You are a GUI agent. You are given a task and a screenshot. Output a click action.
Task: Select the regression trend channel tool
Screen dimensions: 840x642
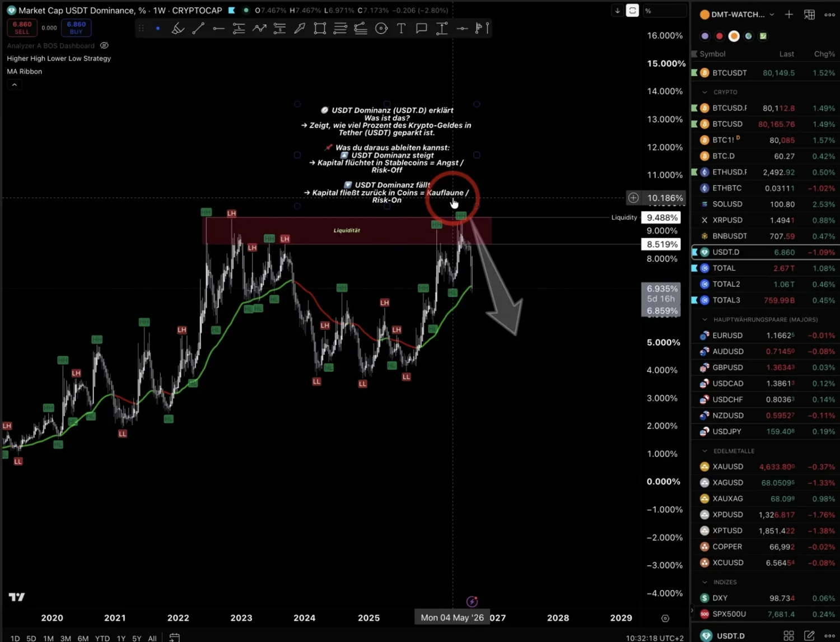point(361,28)
